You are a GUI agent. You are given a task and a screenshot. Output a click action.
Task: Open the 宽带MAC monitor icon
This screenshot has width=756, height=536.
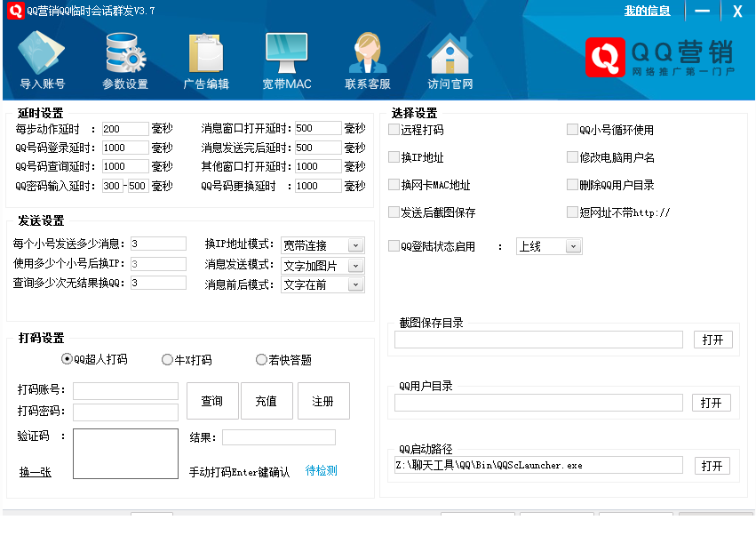click(286, 60)
